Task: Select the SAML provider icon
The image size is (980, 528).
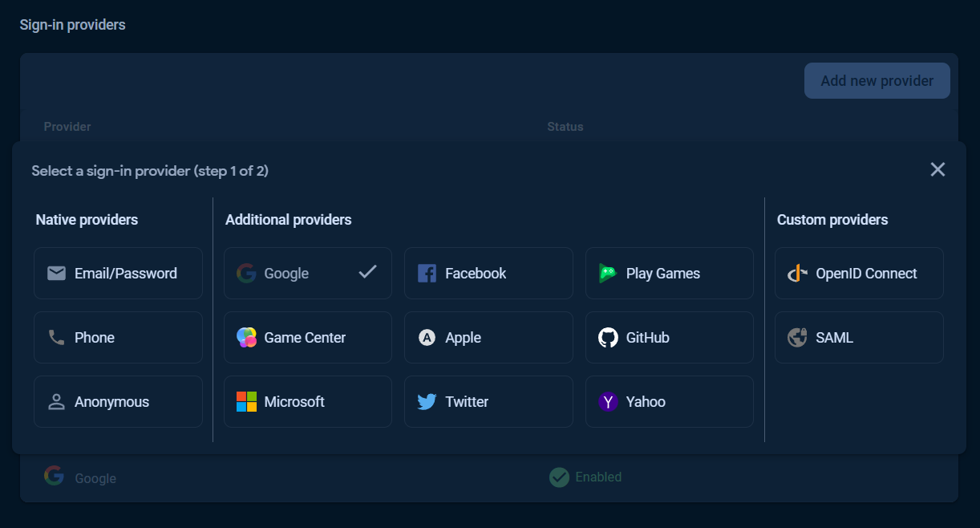Action: click(x=797, y=337)
